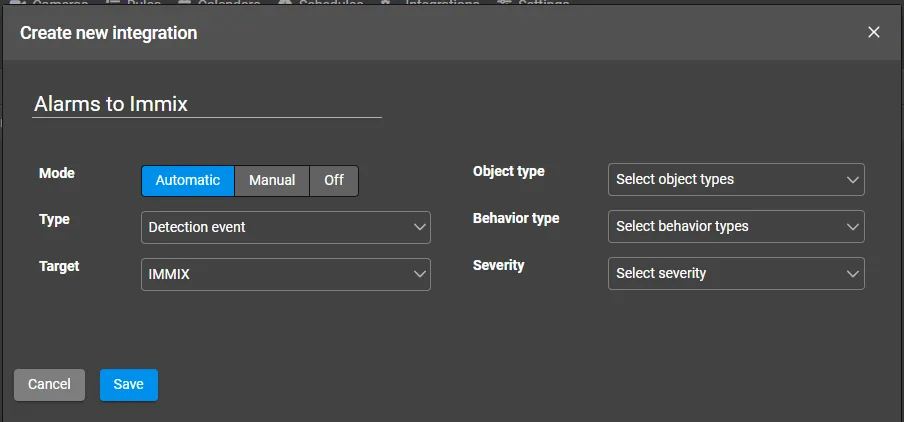
Task: Open the Select behavior types dropdown
Action: pos(736,227)
